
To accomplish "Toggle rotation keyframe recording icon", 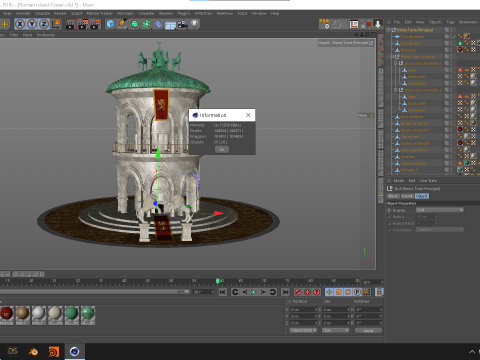I will coord(348,292).
